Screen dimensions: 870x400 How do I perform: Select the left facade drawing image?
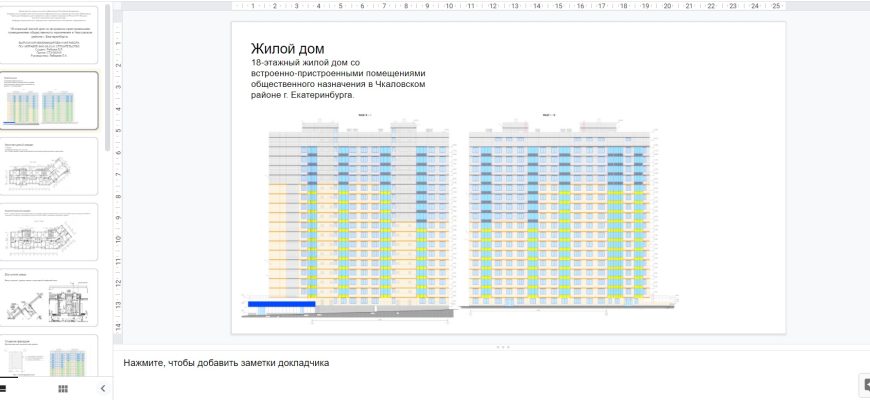coord(350,220)
